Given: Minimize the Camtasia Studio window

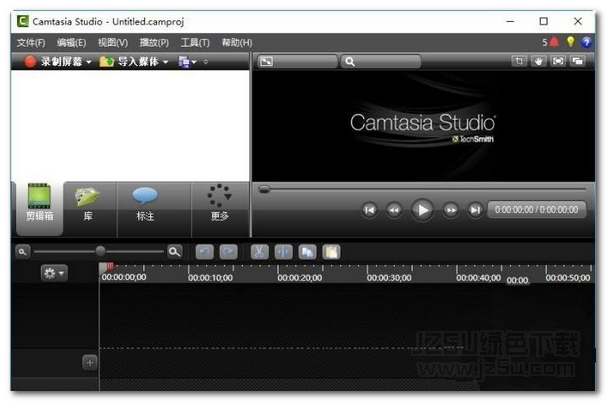Looking at the screenshot, I should 510,21.
